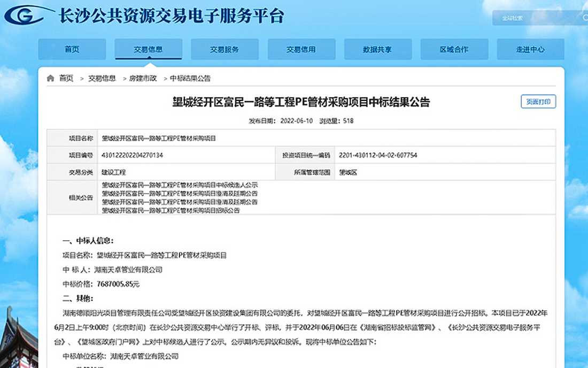
Task: Click the 长沙公共资源交易电子服务平台 site title
Action: [x=171, y=16]
